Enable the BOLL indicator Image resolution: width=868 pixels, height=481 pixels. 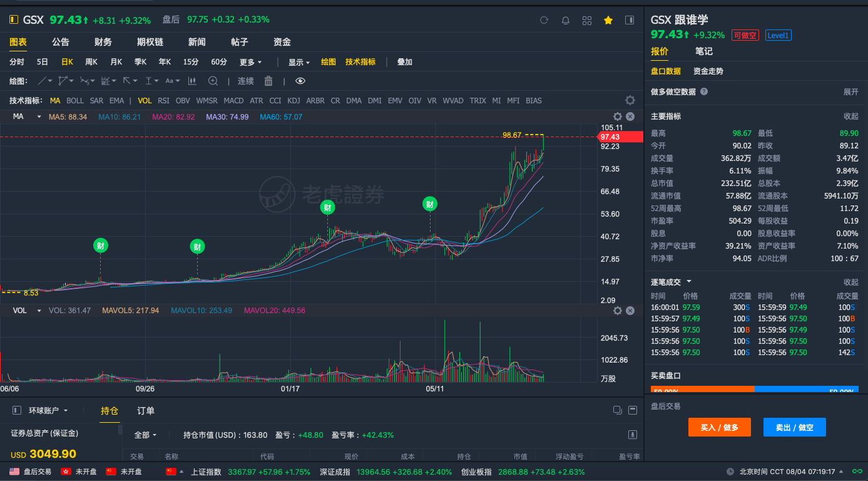[x=75, y=100]
